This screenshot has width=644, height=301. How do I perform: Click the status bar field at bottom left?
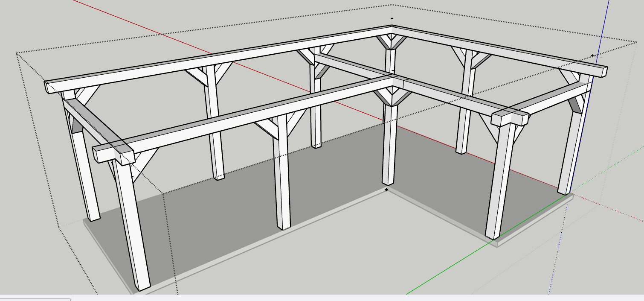pyautogui.click(x=35, y=298)
